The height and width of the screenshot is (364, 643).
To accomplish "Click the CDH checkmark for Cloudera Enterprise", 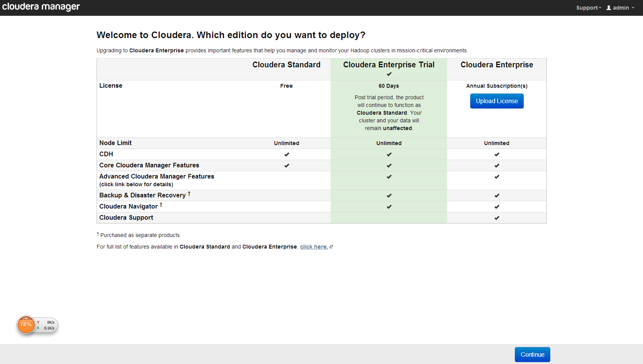I will tap(497, 154).
